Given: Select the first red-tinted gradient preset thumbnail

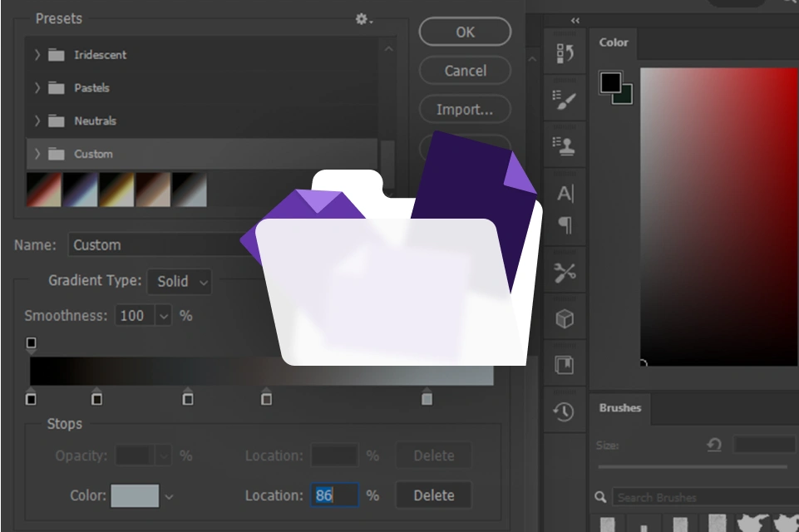Looking at the screenshot, I should pos(44,190).
